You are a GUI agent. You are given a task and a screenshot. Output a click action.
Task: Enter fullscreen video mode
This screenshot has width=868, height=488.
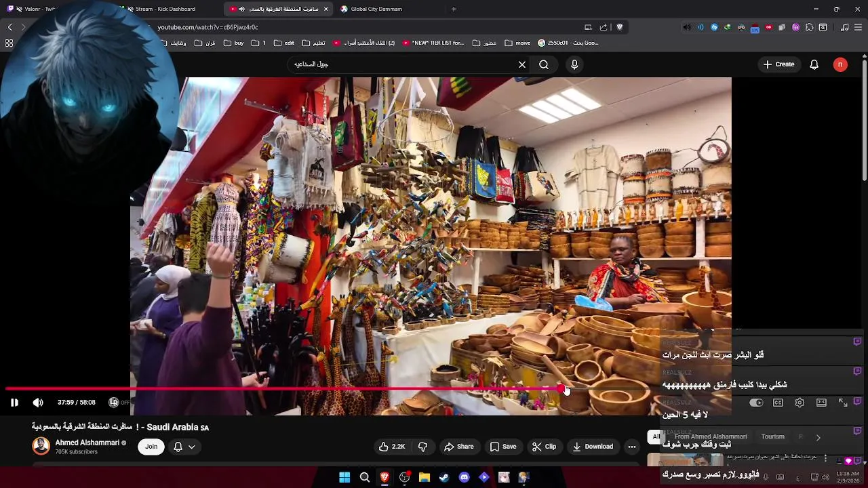pos(843,403)
